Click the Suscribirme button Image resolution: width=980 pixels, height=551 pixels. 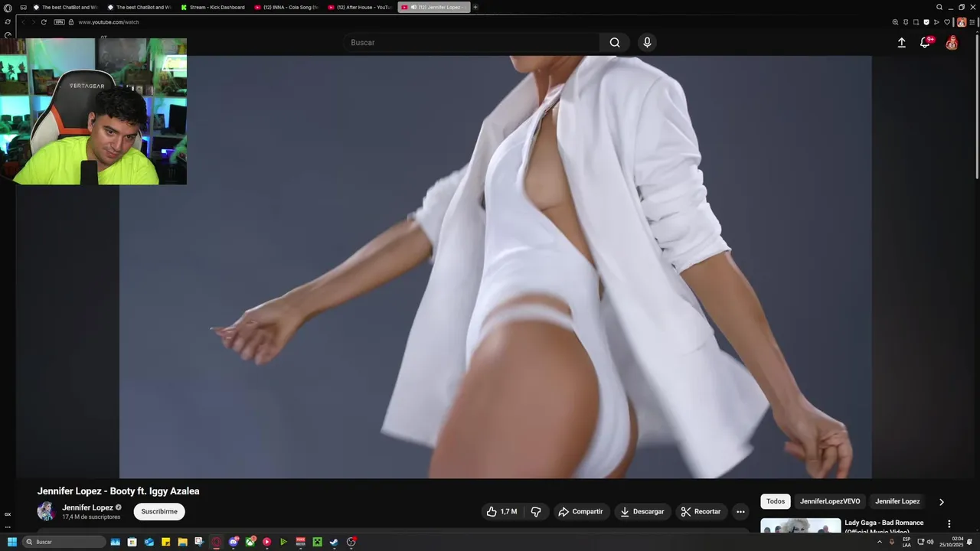tap(159, 511)
